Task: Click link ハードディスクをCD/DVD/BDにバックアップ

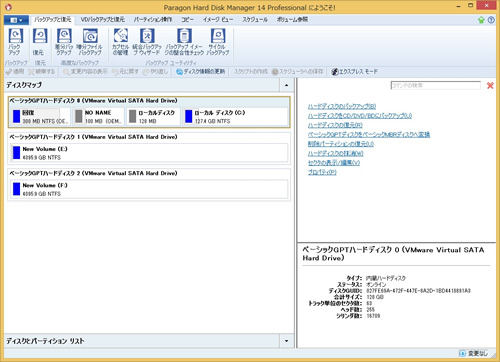Action: pos(360,116)
